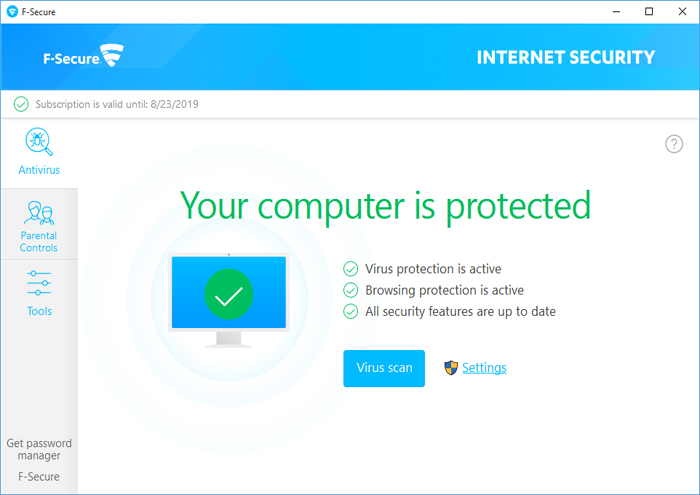
Task: Click the help question mark icon
Action: 674,144
